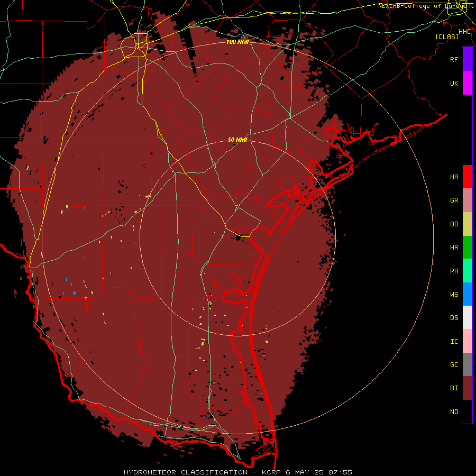The image size is (476, 476).
Task: Click the ND black legend swatch
Action: click(467, 411)
